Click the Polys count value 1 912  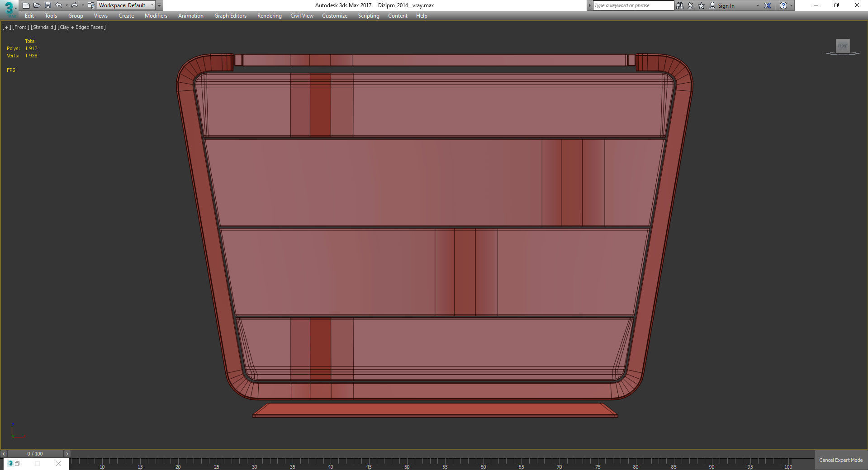pyautogui.click(x=31, y=48)
